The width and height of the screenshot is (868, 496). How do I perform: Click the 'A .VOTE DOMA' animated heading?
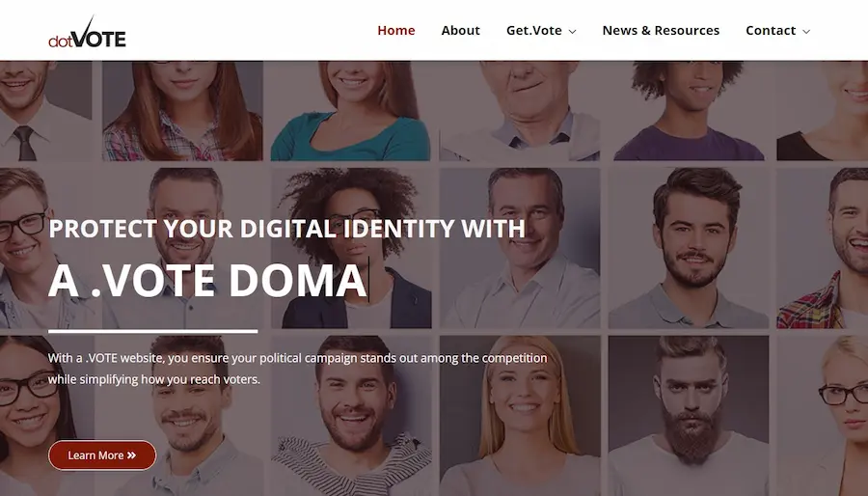[208, 280]
